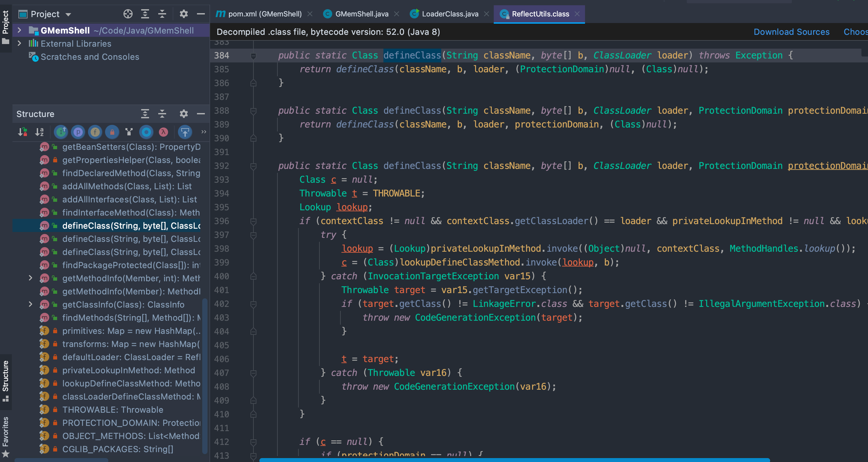Image resolution: width=868 pixels, height=462 pixels.
Task: Click Select Opened File target icon in Project panel
Action: point(128,14)
